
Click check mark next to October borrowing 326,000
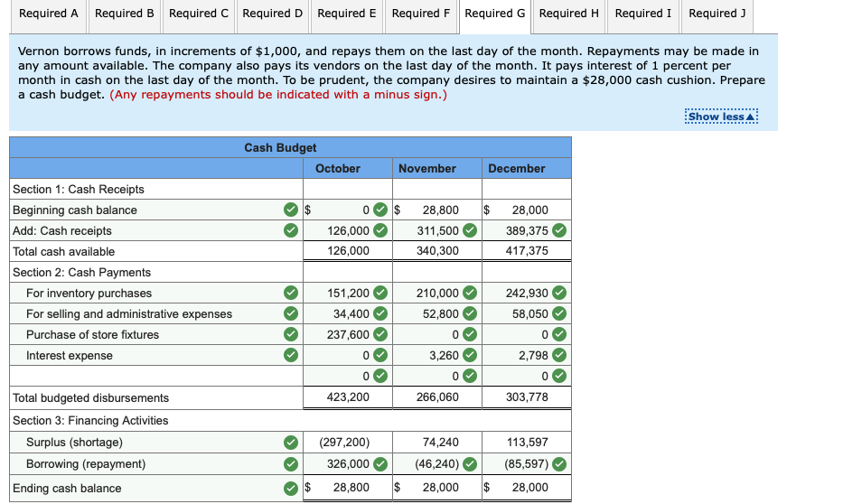pyautogui.click(x=379, y=464)
